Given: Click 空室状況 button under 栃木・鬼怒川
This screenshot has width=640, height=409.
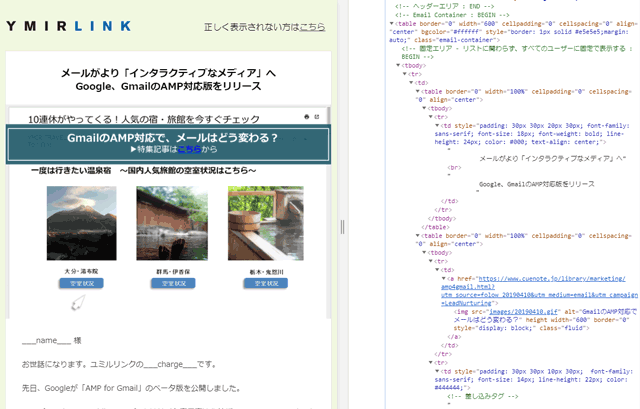Looking at the screenshot, I should point(266,283).
